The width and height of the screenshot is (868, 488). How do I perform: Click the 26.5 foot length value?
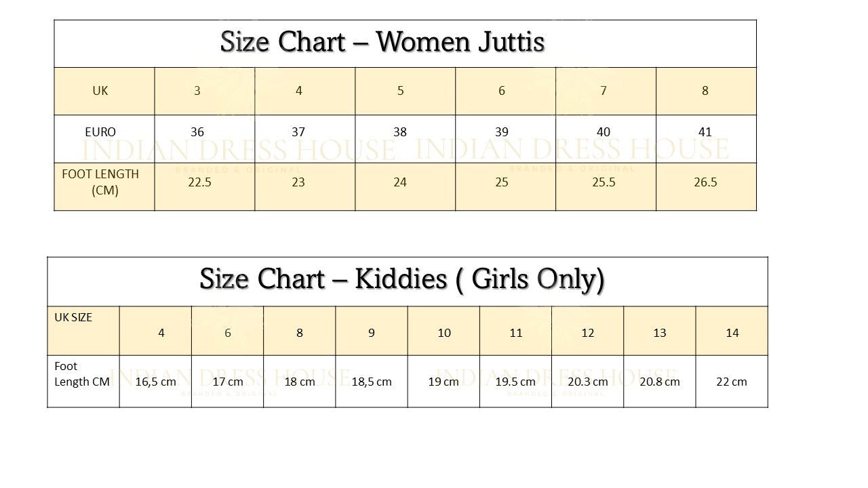pos(705,182)
